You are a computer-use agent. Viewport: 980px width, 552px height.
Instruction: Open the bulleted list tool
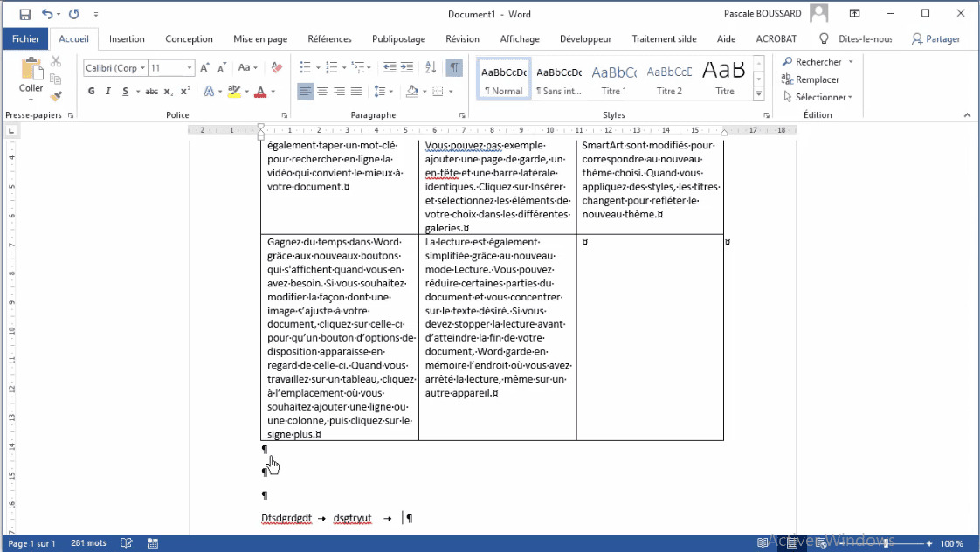coord(307,66)
